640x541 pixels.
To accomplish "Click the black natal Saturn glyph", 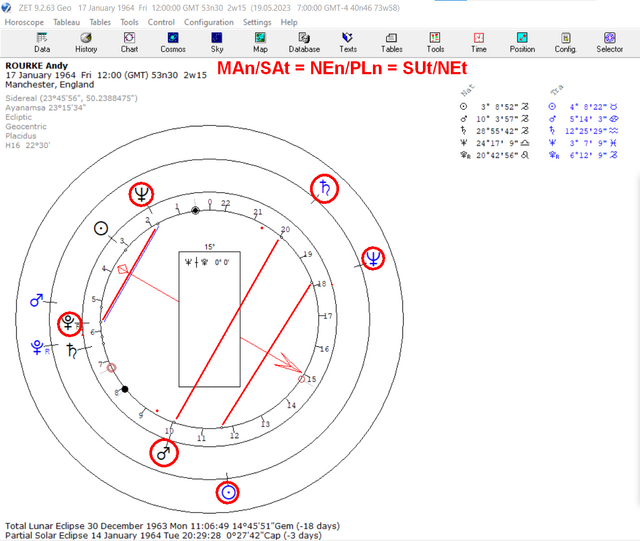I will (x=72, y=351).
